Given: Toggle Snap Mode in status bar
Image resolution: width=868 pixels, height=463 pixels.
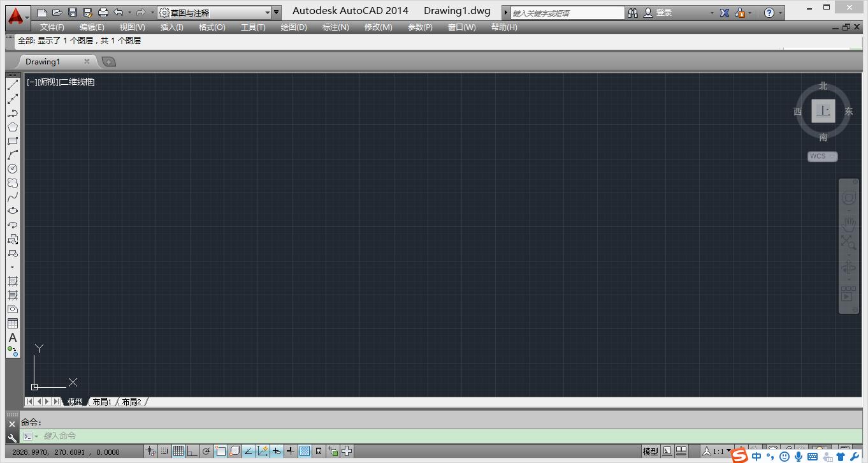Looking at the screenshot, I should 164,452.
